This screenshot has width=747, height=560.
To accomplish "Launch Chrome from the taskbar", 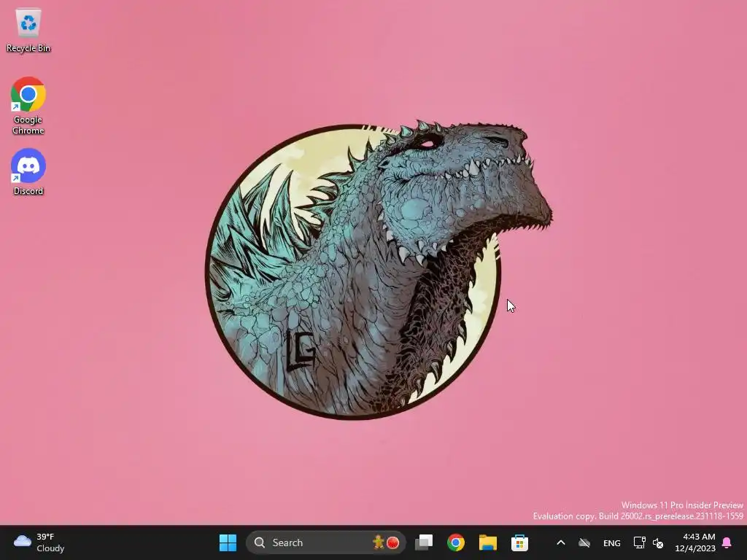I will point(456,542).
